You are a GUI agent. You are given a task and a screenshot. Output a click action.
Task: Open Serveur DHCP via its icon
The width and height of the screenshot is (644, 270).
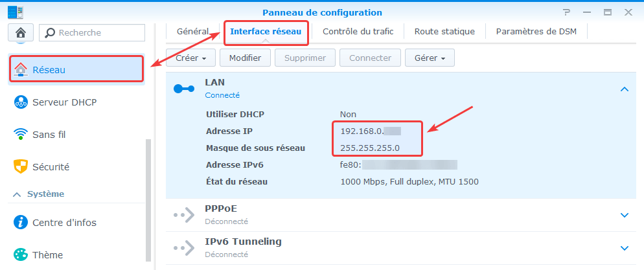click(21, 102)
